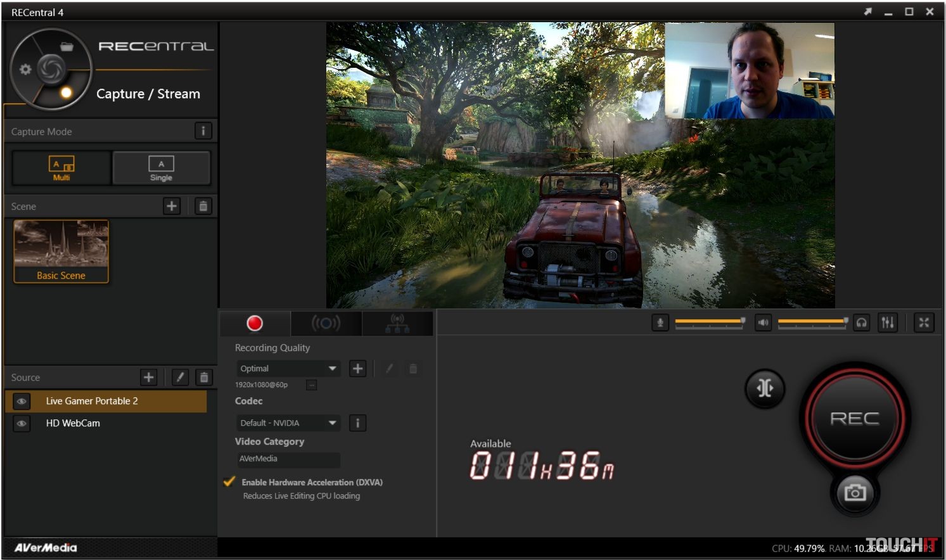Select the record tab with red dot

[x=255, y=324]
